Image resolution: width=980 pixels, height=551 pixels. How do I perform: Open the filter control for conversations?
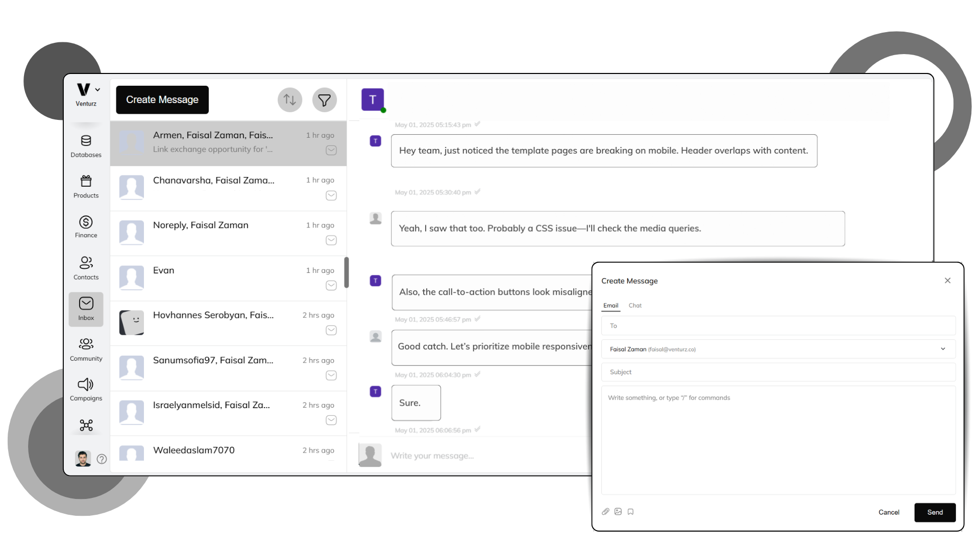[x=324, y=100]
